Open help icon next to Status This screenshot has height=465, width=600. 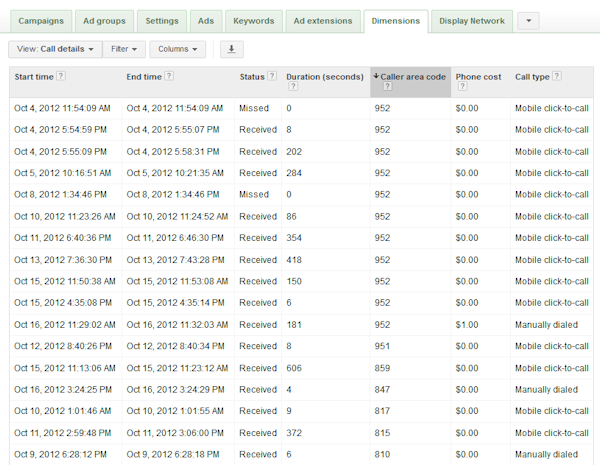pos(272,76)
